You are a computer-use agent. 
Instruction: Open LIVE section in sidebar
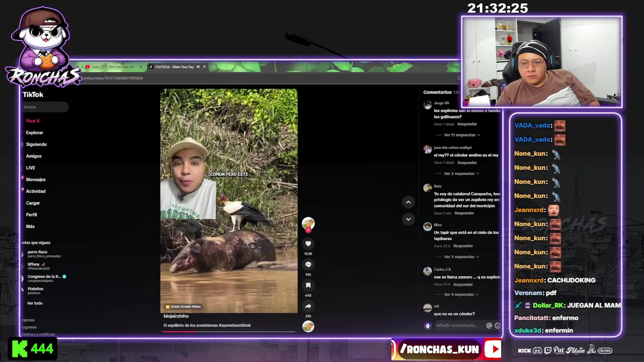click(31, 168)
